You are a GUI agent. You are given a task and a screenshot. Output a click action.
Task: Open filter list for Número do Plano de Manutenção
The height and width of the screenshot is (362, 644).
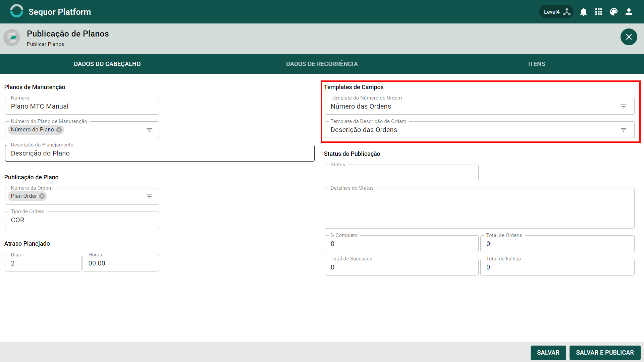[x=150, y=130]
